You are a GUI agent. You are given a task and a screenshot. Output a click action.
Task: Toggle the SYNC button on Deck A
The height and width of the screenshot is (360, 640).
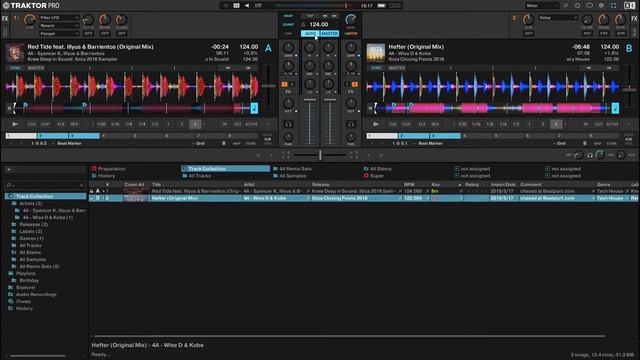pyautogui.click(x=15, y=68)
